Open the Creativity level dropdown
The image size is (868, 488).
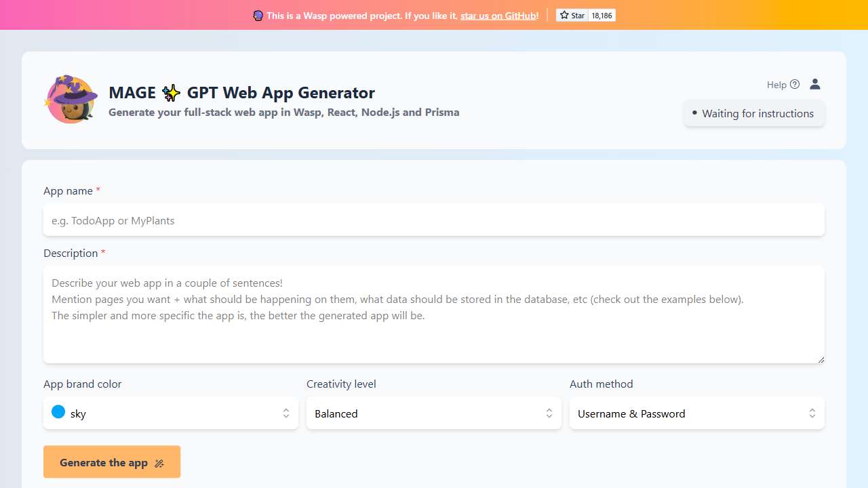[433, 413]
